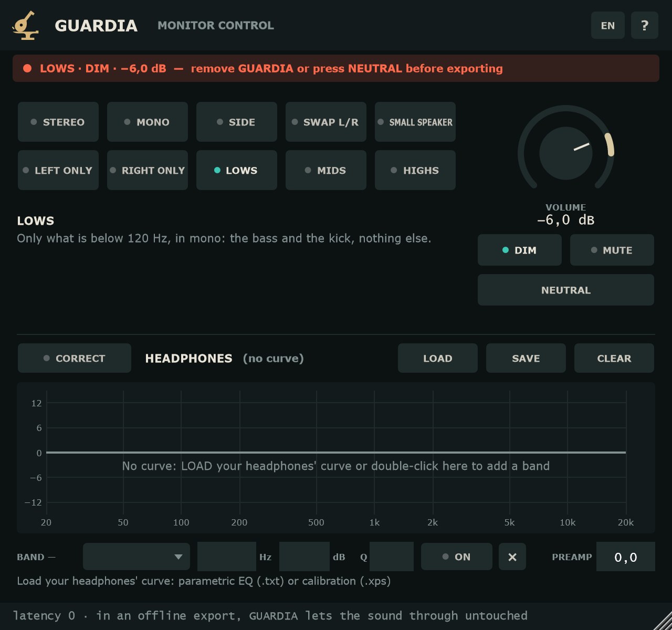This screenshot has height=630, width=672.
Task: Solo the MIDS band
Action: 326,170
